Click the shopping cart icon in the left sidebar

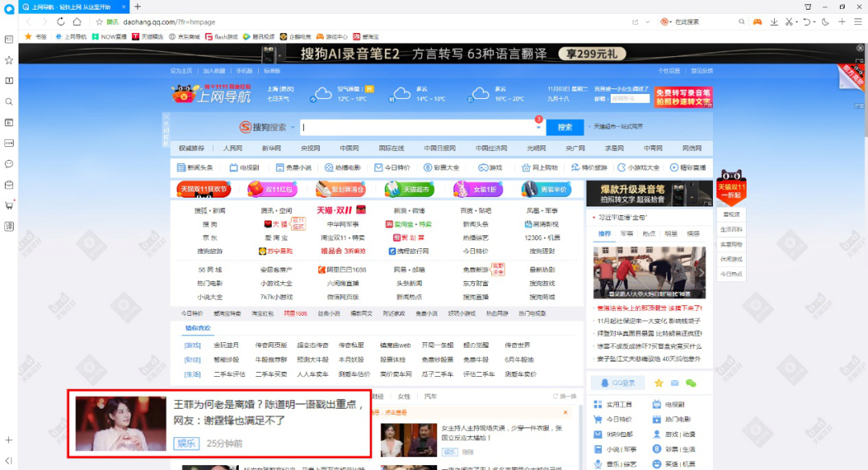[x=9, y=206]
